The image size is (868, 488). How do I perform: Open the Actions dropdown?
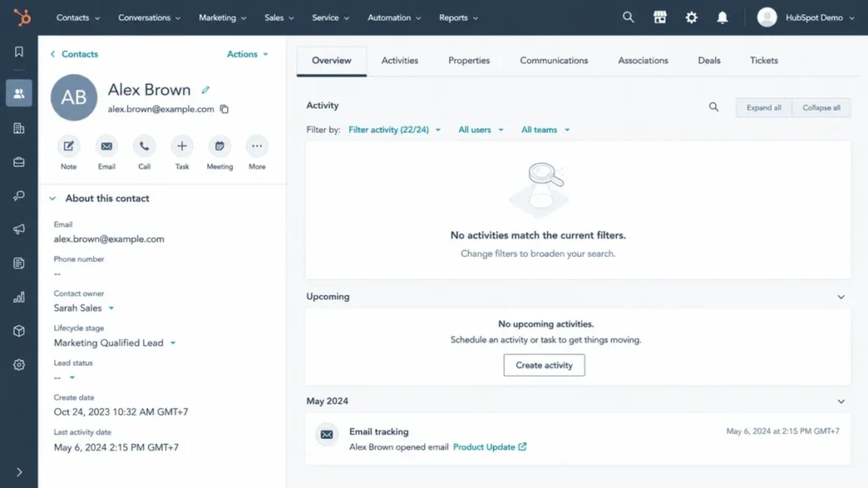click(248, 54)
